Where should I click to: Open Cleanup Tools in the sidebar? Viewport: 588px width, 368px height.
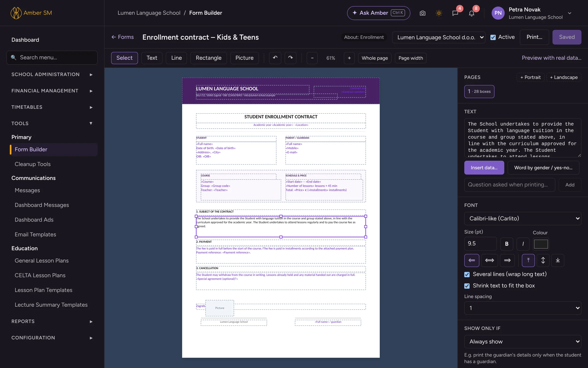(x=33, y=164)
